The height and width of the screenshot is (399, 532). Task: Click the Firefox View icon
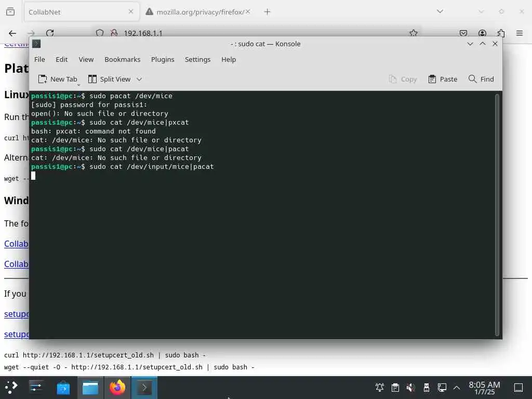10,12
